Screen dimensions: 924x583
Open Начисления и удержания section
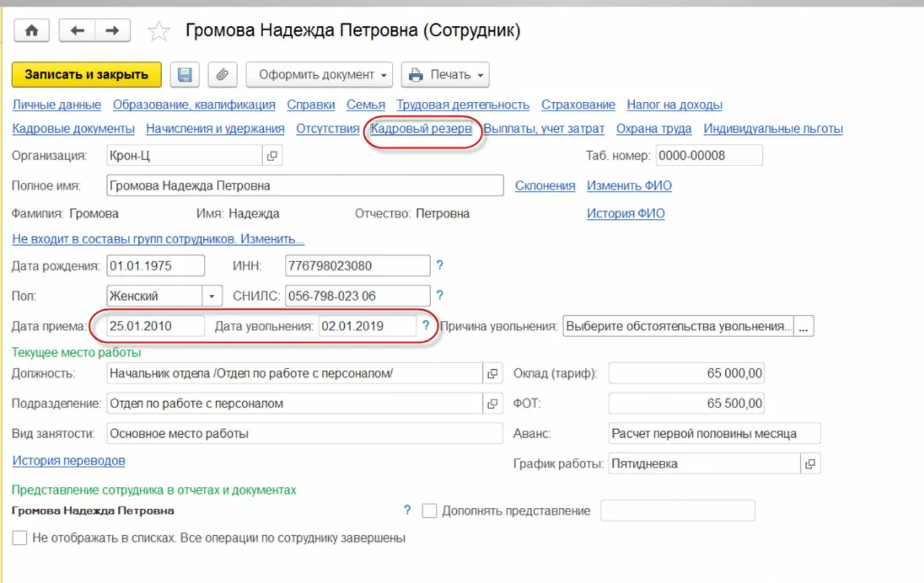(x=215, y=129)
